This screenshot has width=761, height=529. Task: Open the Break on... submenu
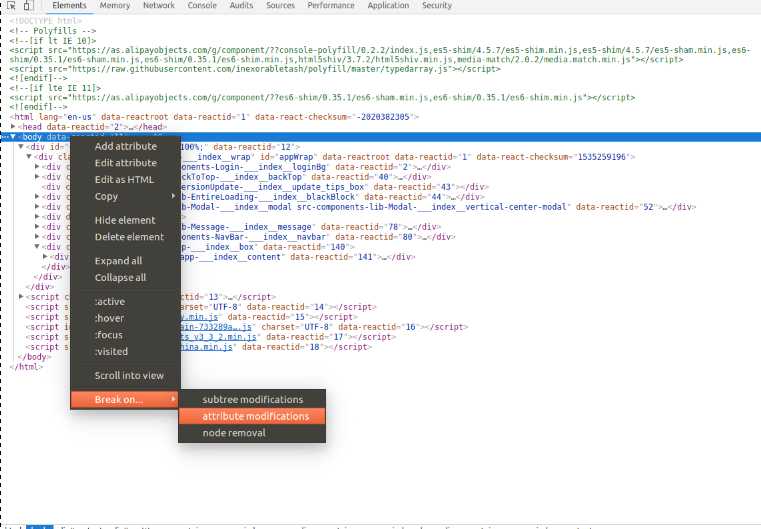[126, 399]
